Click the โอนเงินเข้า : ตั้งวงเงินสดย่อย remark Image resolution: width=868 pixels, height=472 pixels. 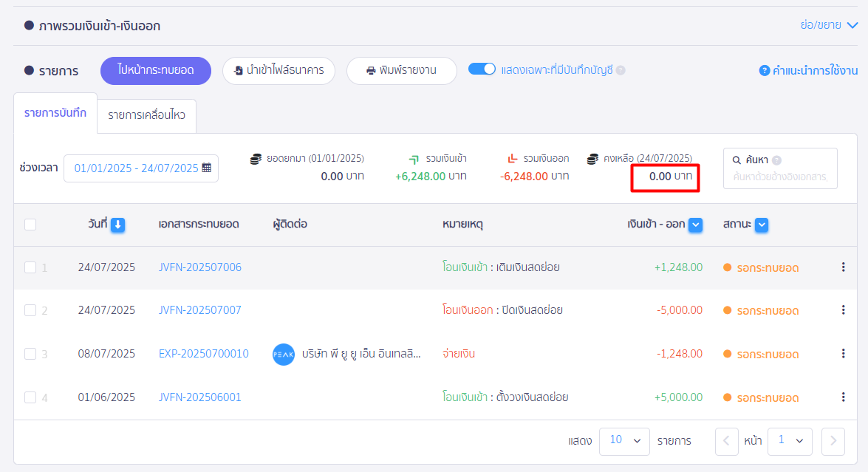click(x=505, y=397)
